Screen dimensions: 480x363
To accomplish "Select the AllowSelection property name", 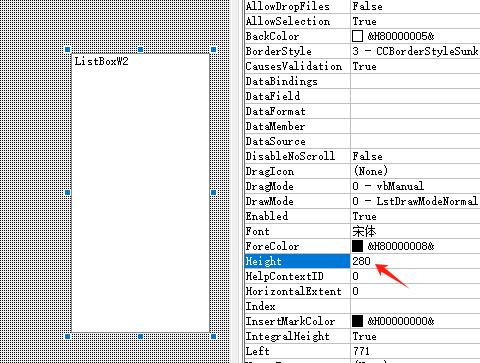I will (x=288, y=21).
